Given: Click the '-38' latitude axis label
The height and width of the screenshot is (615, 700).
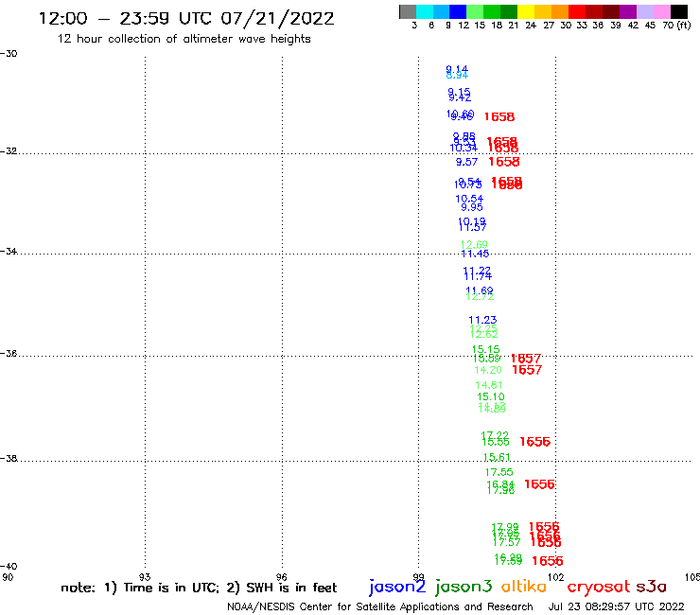Looking at the screenshot, I should tap(9, 458).
